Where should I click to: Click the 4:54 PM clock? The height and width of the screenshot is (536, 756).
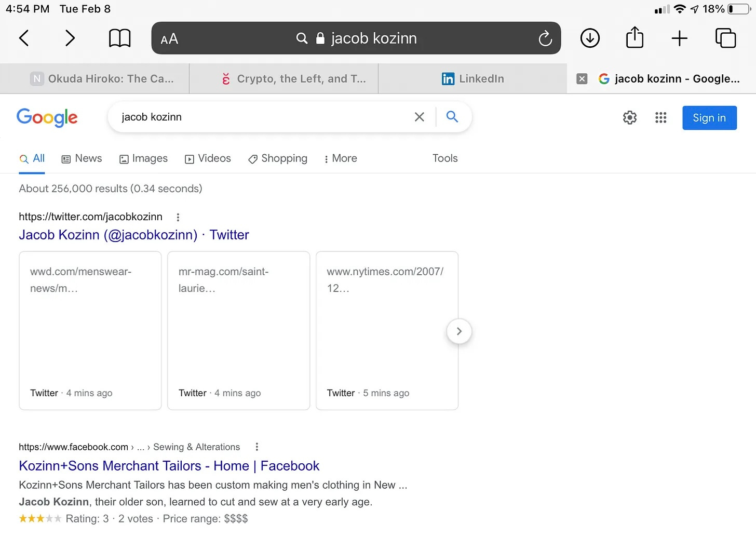click(28, 9)
